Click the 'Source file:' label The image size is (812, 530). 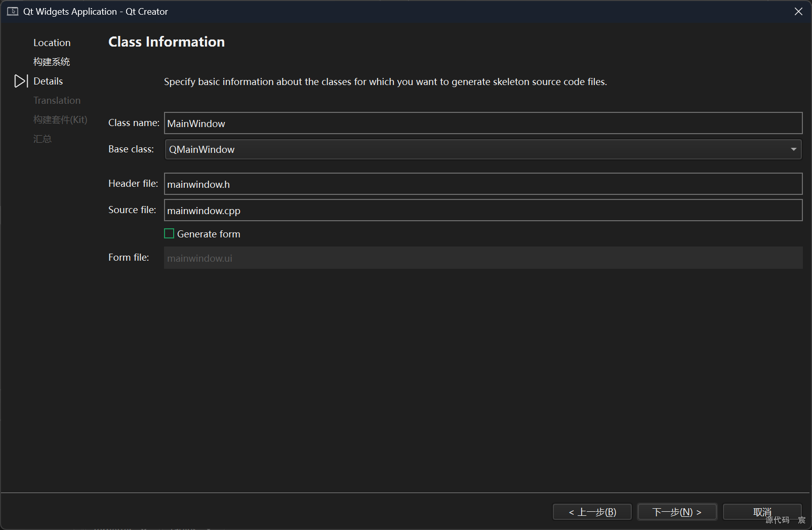pos(132,210)
